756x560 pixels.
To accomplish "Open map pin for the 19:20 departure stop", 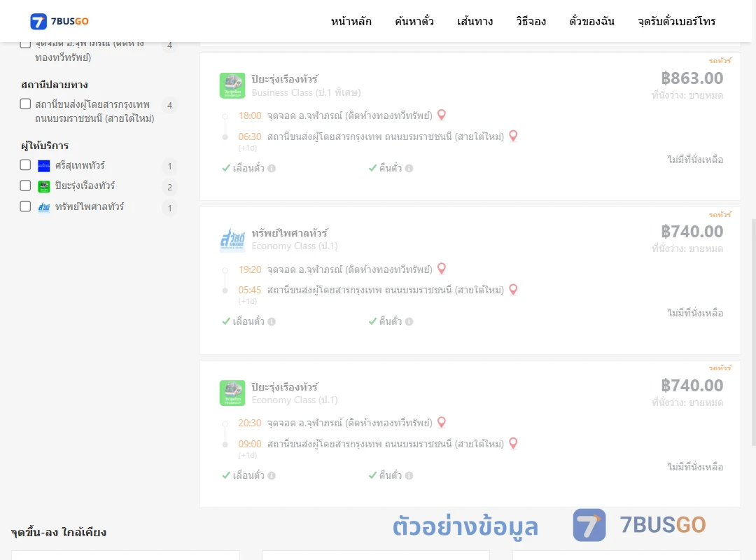I will 441,269.
